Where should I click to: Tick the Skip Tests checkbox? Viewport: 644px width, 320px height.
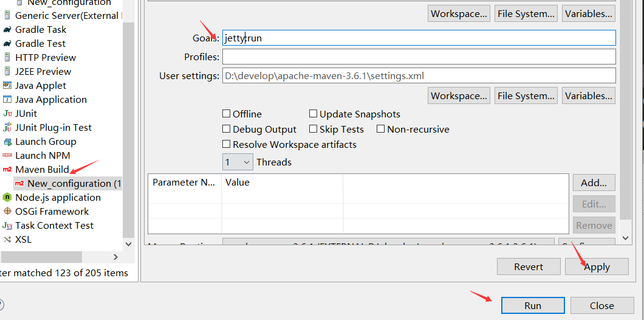coord(313,129)
